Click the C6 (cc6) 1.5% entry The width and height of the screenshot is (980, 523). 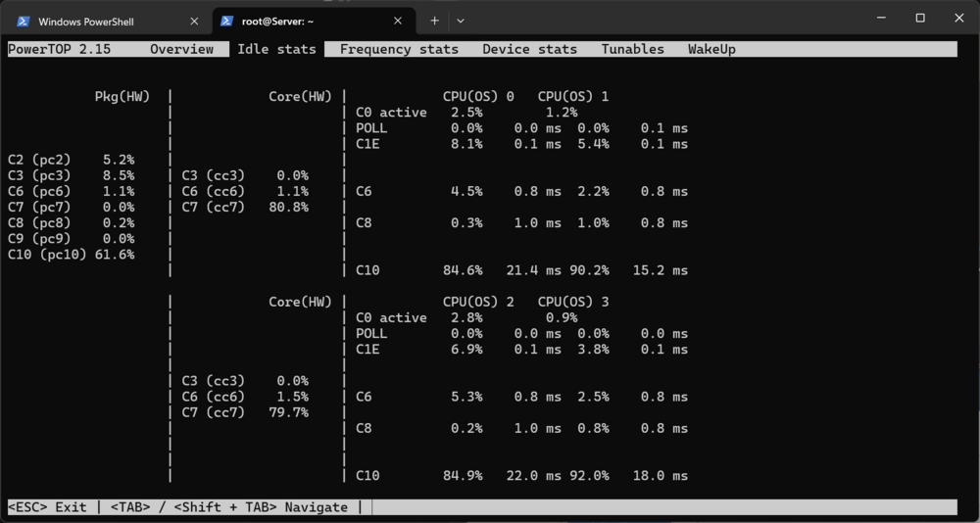pyautogui.click(x=245, y=397)
